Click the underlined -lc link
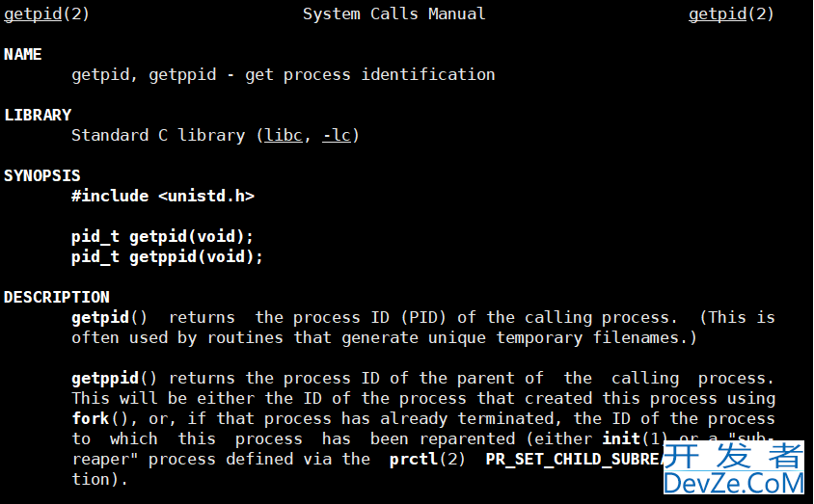 337,135
